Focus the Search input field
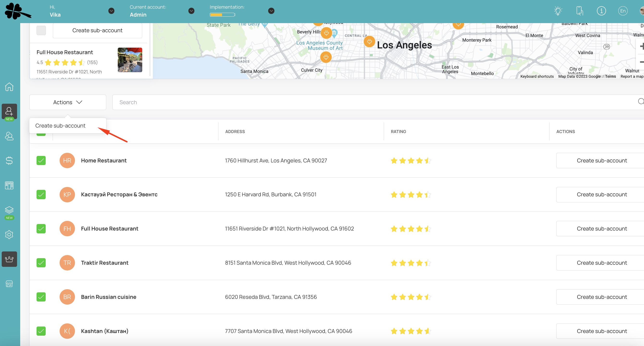644x346 pixels. pyautogui.click(x=375, y=102)
